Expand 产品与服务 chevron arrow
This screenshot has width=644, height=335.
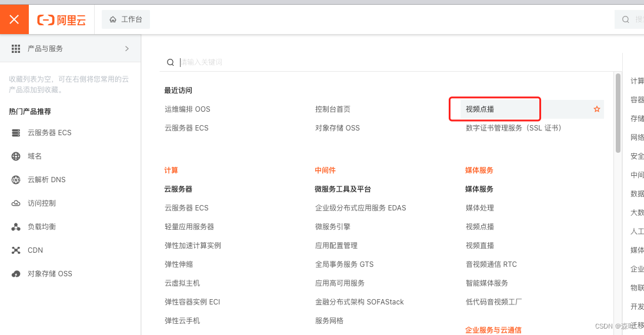point(127,48)
